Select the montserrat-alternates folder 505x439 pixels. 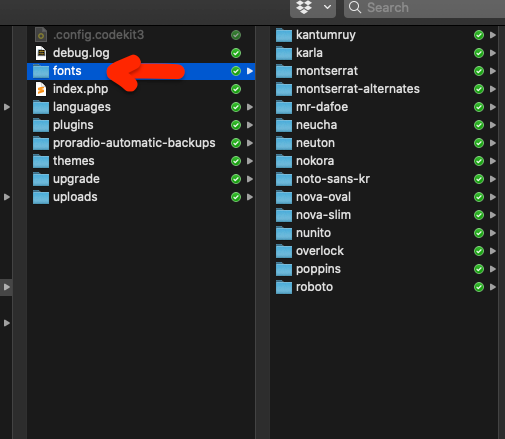385,89
